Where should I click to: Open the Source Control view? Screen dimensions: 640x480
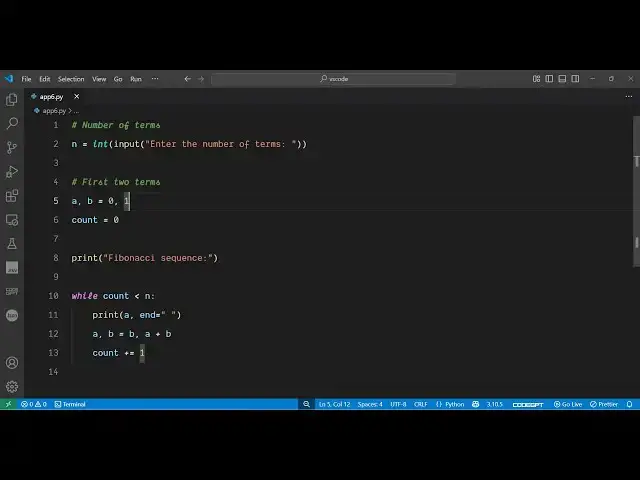12,147
